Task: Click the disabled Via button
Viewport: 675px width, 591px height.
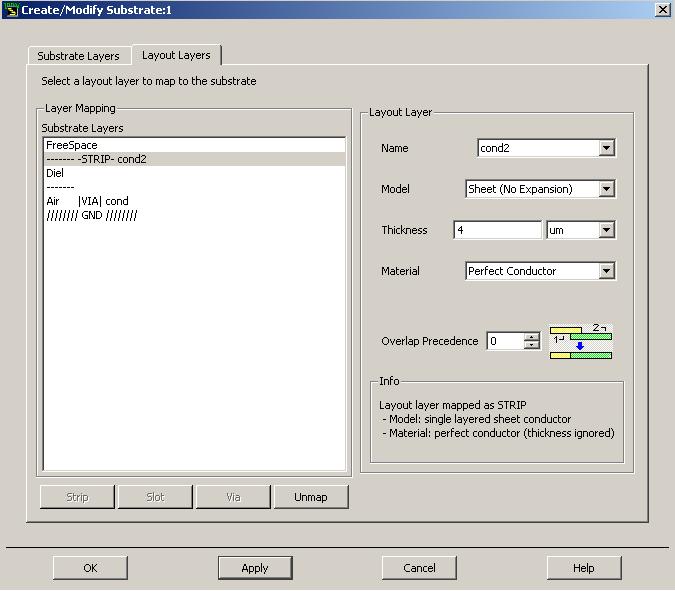Action: point(233,497)
